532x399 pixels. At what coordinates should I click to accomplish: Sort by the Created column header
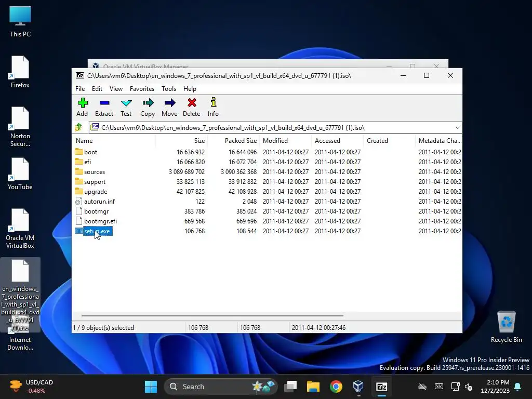pyautogui.click(x=390, y=140)
